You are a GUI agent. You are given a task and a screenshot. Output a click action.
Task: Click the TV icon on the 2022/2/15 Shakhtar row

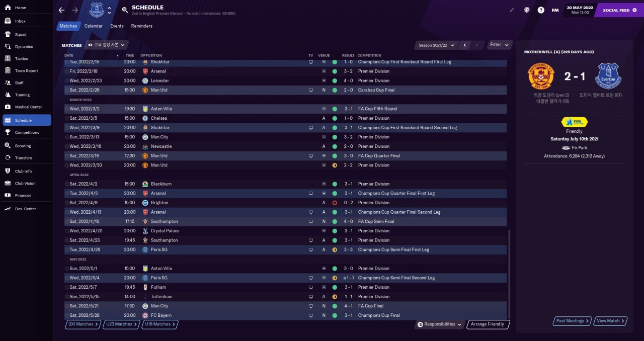[311, 62]
